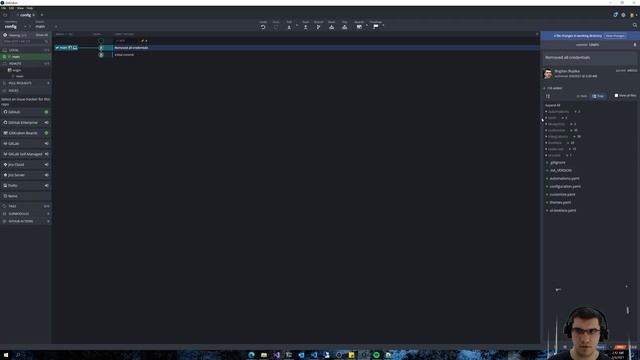Open File Explorer from the taskbar

tap(264, 355)
